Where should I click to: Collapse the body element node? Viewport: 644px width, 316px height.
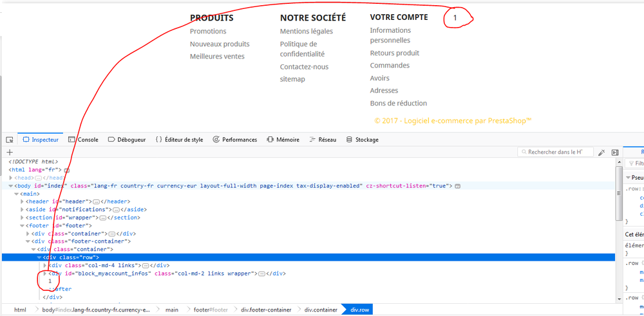(x=11, y=186)
